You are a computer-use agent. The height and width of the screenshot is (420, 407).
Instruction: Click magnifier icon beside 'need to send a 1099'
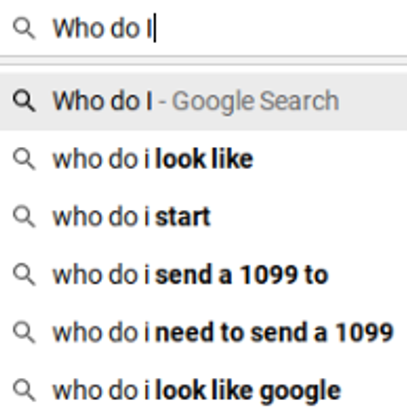[x=24, y=332]
